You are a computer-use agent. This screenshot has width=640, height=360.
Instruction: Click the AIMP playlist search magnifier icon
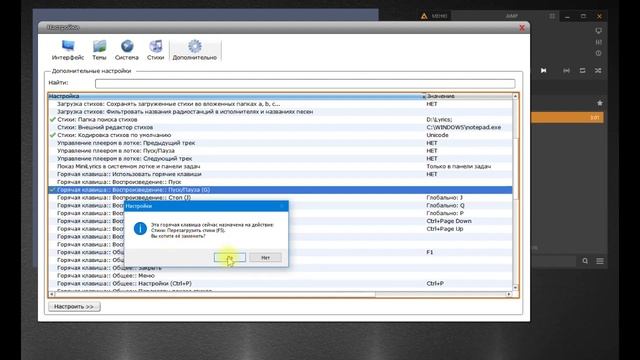click(x=585, y=261)
